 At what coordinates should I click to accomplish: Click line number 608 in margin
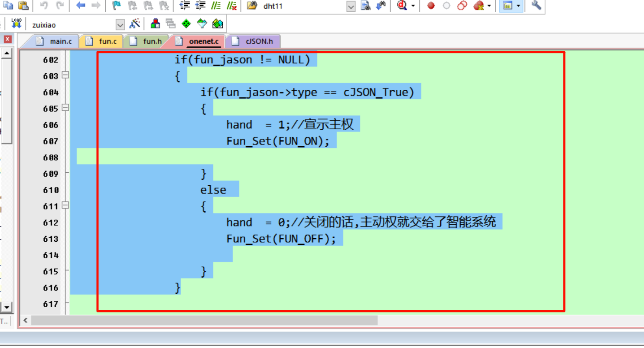(x=50, y=158)
